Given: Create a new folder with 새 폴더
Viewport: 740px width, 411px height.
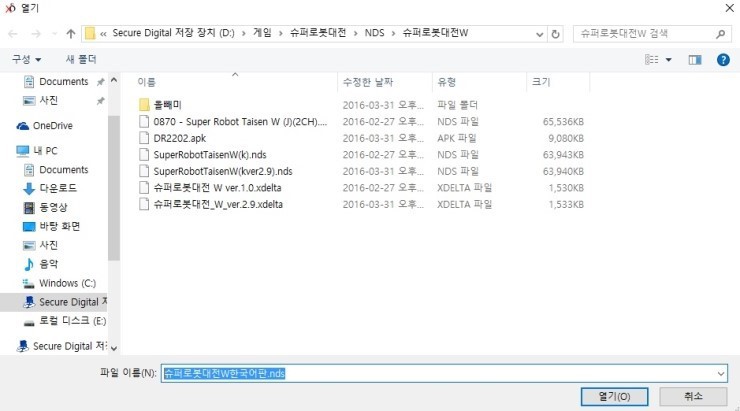Looking at the screenshot, I should tap(81, 59).
